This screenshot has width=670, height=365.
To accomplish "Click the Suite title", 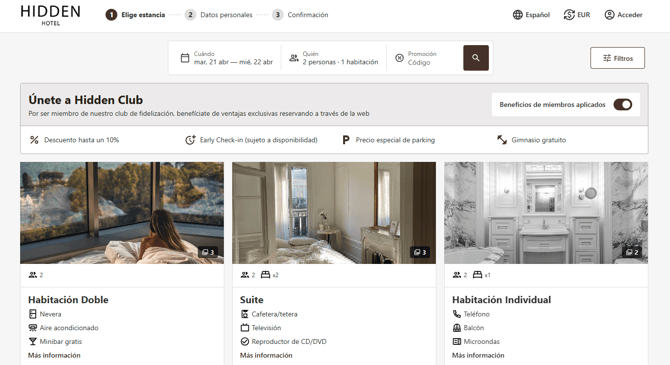I will click(x=252, y=300).
